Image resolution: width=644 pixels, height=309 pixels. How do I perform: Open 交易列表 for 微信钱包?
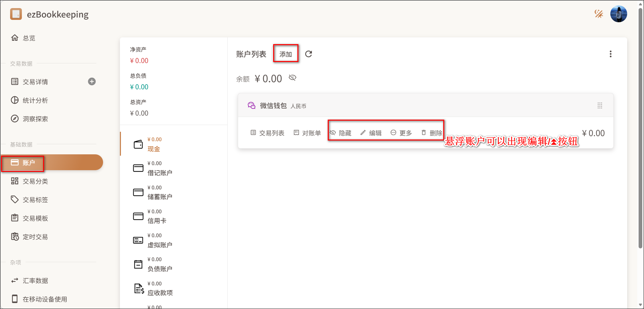(x=267, y=133)
